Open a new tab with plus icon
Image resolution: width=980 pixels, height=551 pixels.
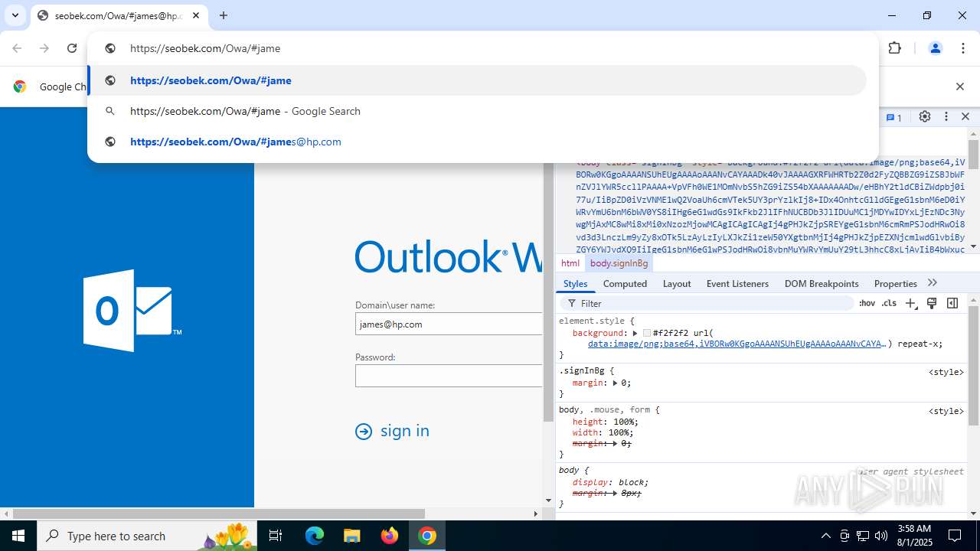tap(224, 15)
